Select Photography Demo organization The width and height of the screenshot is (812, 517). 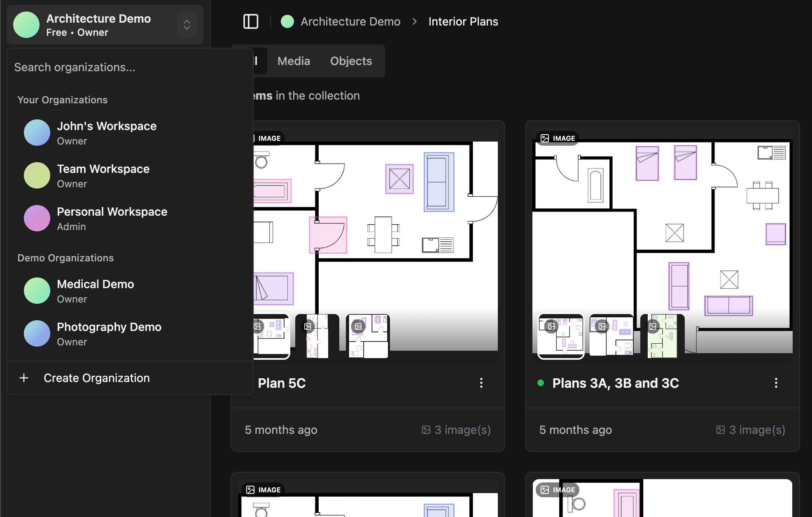pos(109,333)
